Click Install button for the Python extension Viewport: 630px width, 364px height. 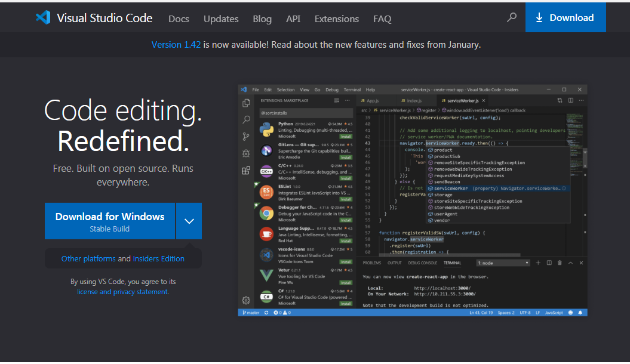[346, 137]
